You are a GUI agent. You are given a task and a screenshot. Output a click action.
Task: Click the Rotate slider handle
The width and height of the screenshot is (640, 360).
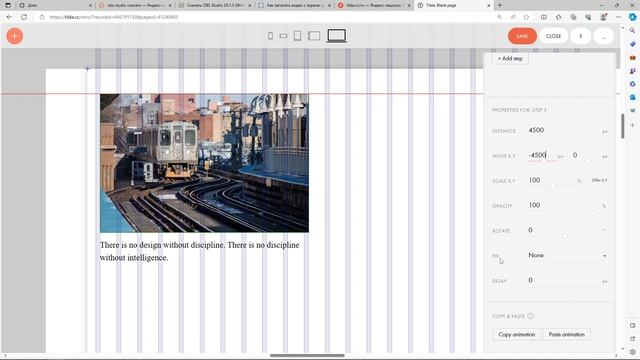click(565, 236)
